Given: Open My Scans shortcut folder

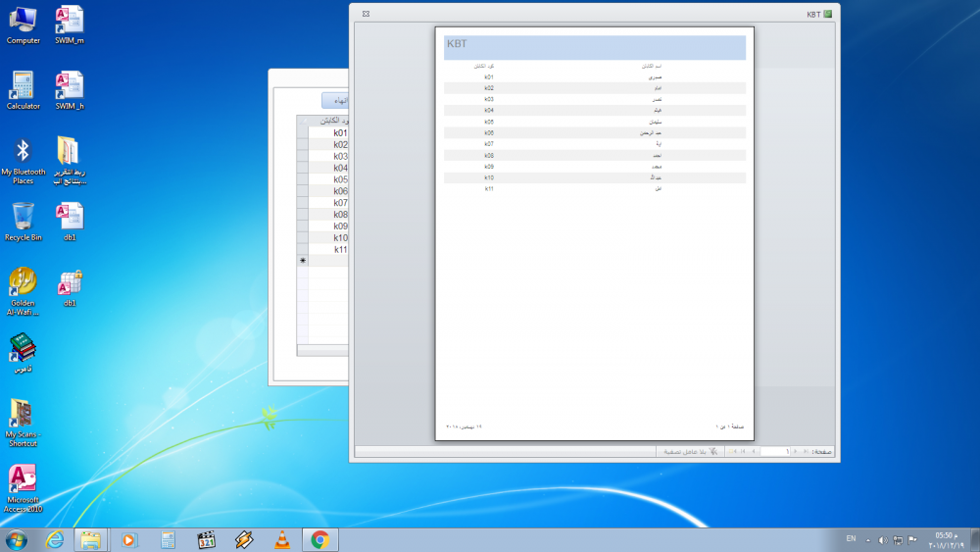Looking at the screenshot, I should (x=24, y=424).
